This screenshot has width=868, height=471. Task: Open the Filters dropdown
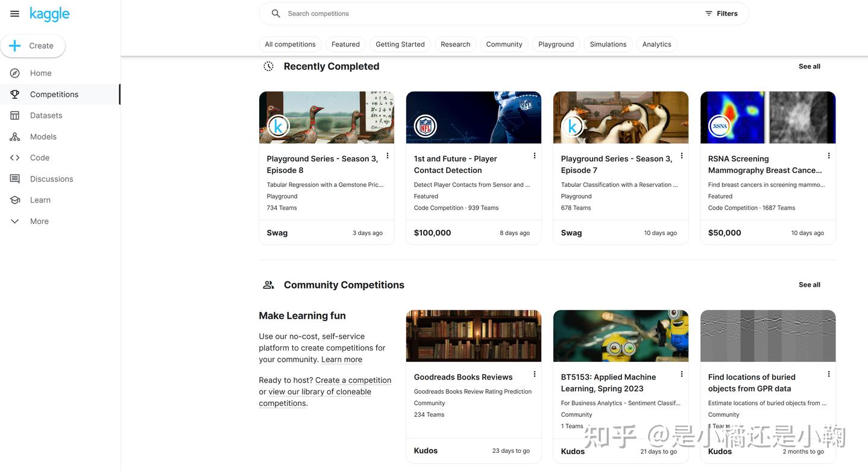click(721, 13)
